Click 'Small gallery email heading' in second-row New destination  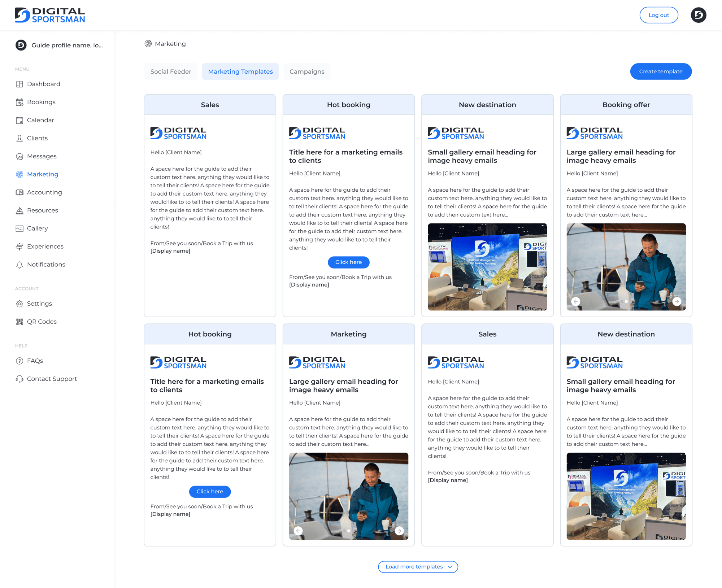point(621,386)
